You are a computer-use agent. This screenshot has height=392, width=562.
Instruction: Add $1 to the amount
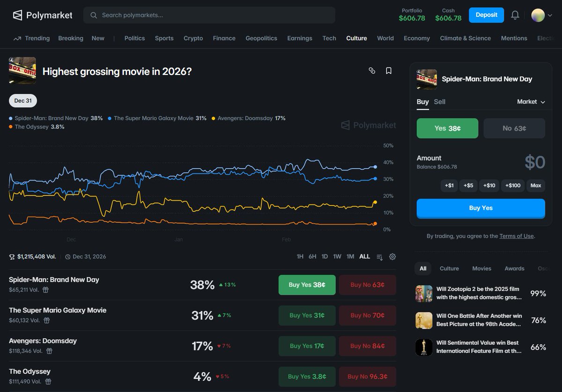449,186
